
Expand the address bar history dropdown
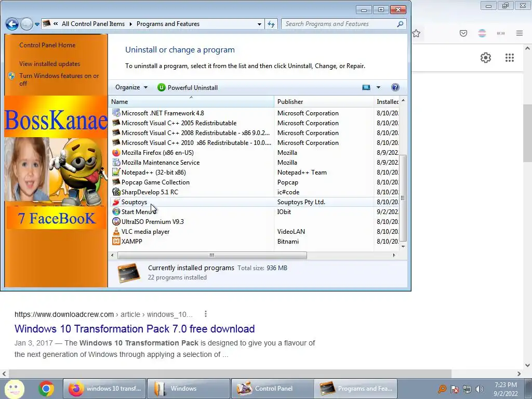pyautogui.click(x=259, y=24)
